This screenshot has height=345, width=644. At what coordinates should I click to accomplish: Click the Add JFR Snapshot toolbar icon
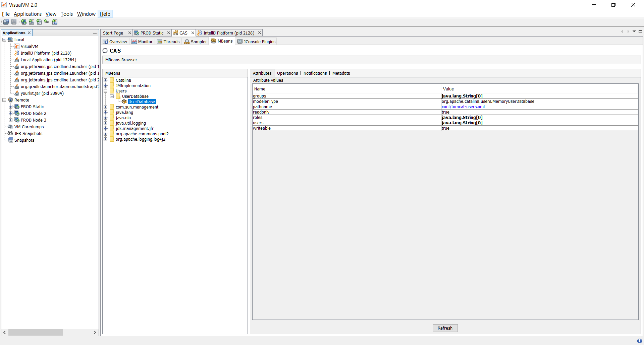pyautogui.click(x=47, y=22)
